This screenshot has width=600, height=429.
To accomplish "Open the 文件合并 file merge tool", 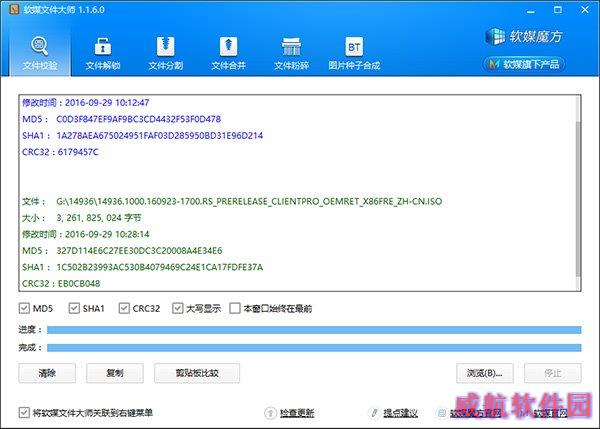I will tap(228, 53).
